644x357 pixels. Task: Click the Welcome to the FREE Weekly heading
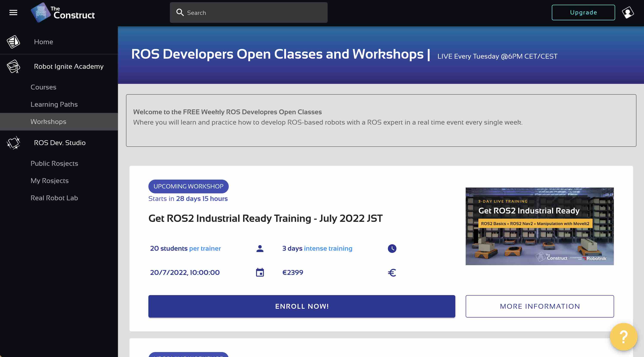pyautogui.click(x=227, y=112)
